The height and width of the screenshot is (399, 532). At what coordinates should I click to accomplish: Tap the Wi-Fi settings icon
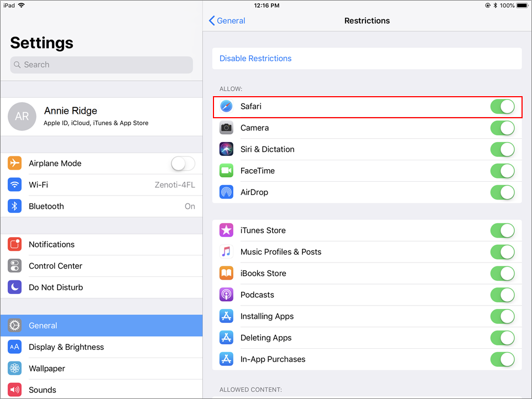tap(14, 185)
